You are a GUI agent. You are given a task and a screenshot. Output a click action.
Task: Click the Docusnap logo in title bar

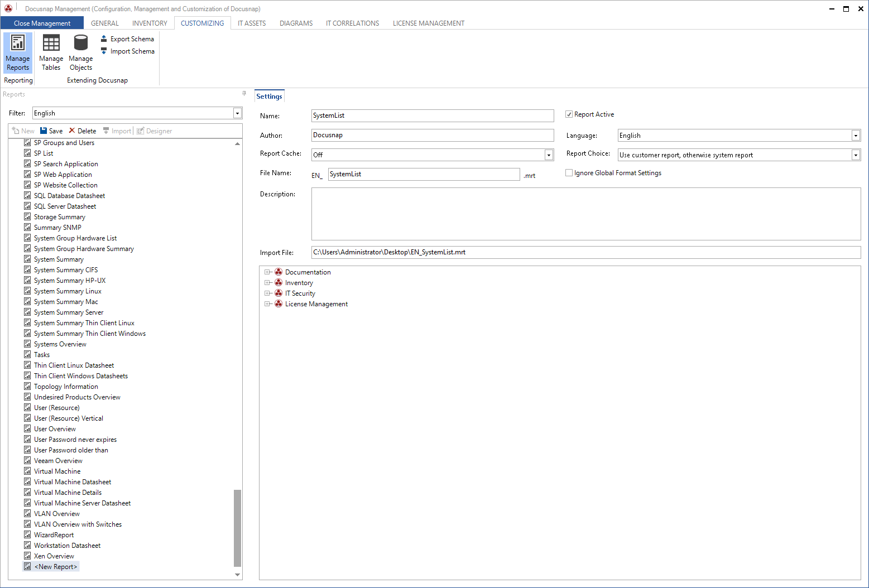(8, 8)
